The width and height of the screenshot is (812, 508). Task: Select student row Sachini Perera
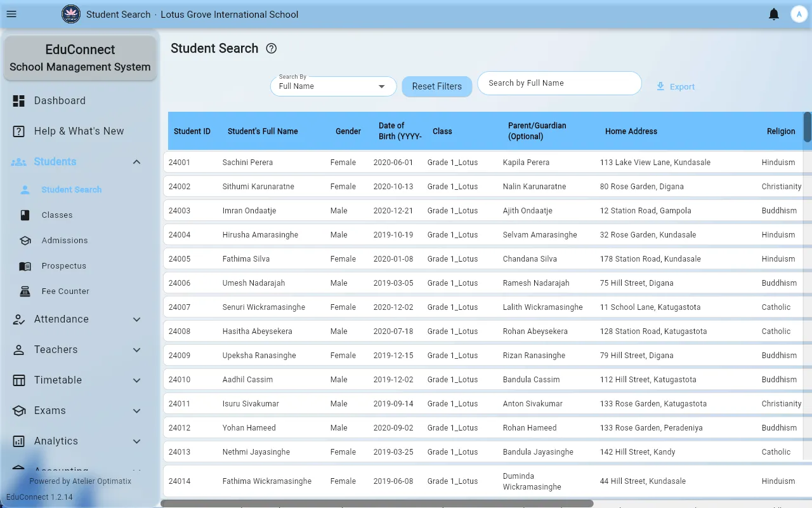(x=487, y=163)
